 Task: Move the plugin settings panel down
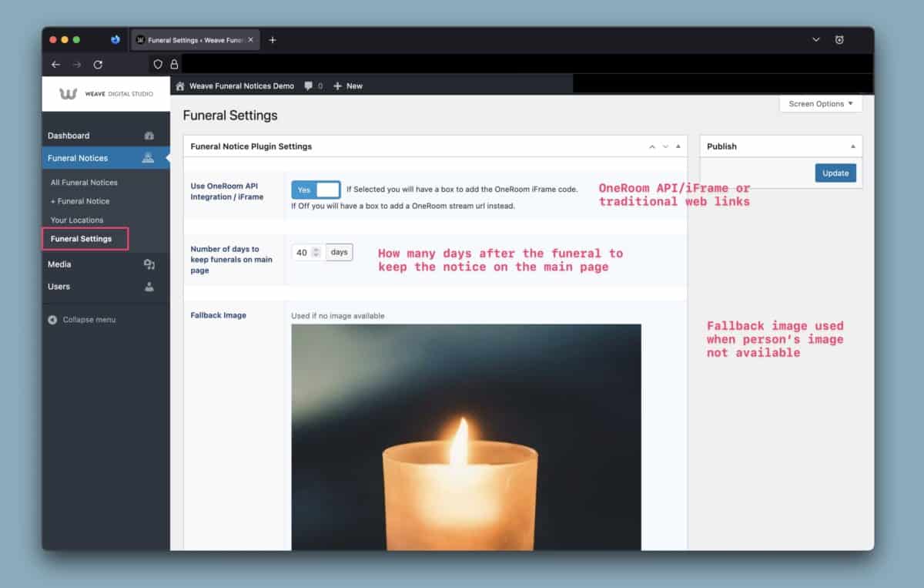tap(665, 146)
